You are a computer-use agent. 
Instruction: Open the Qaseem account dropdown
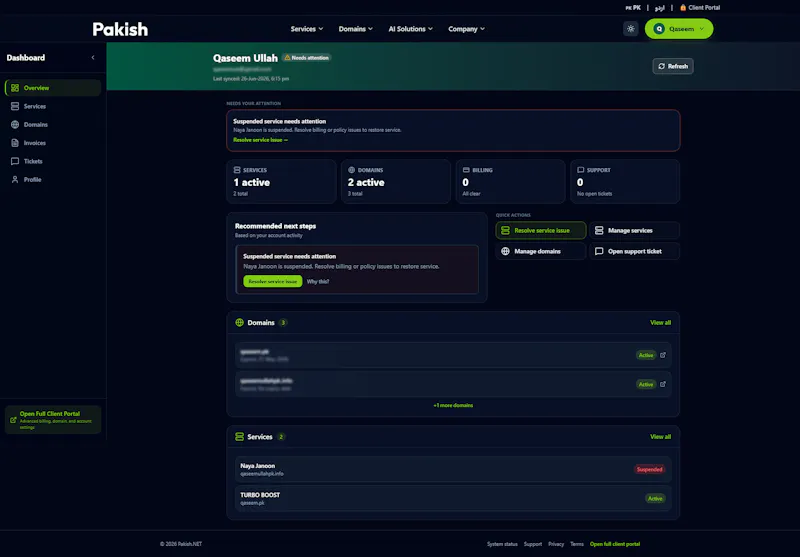click(x=679, y=29)
